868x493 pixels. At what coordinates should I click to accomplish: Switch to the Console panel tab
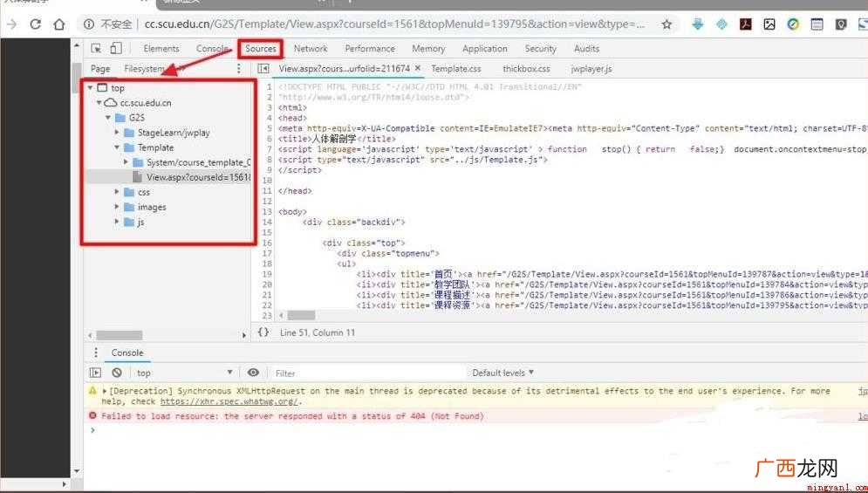(x=212, y=49)
